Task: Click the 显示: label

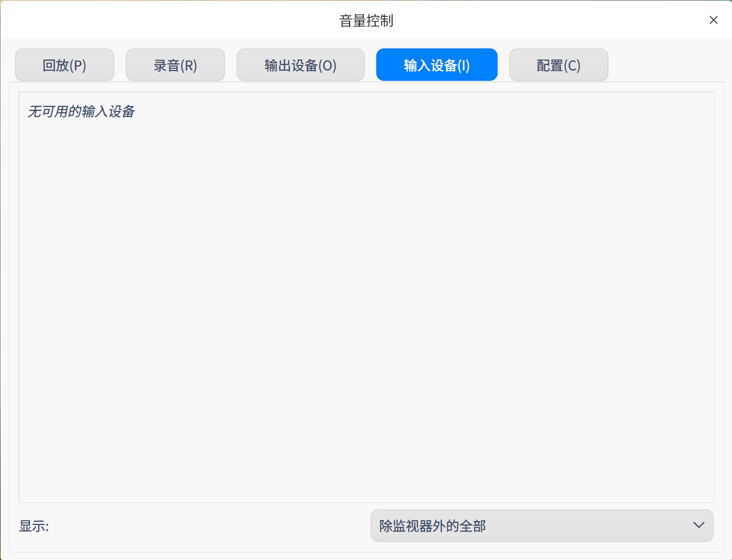Action: click(x=34, y=526)
